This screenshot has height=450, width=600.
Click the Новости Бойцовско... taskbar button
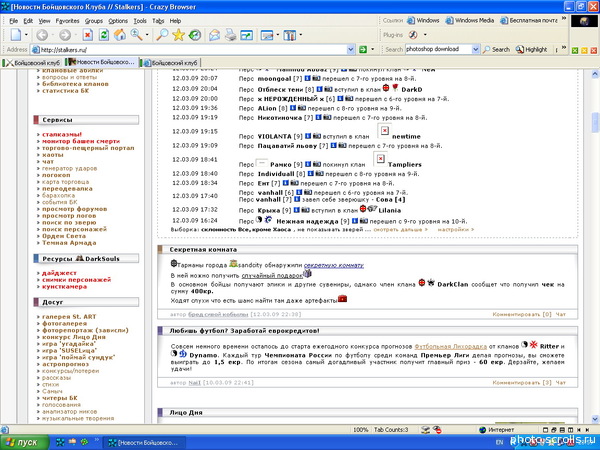tap(143, 443)
